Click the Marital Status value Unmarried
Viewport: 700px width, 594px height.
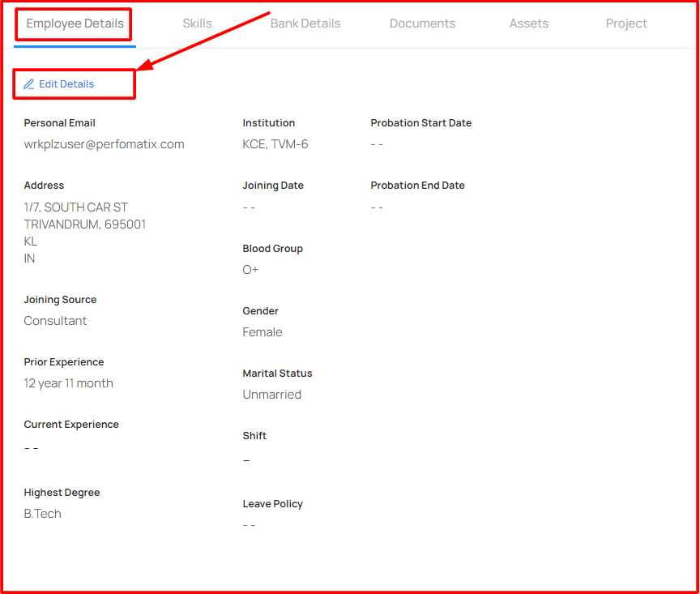[272, 395]
